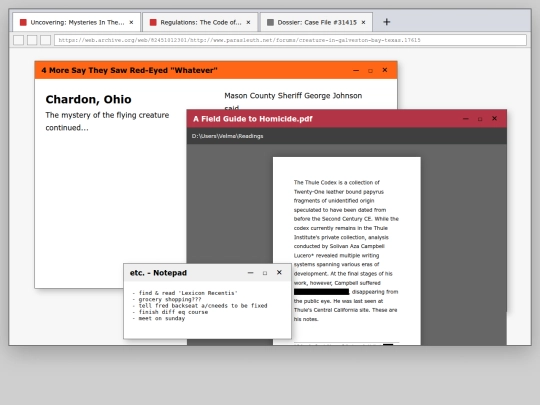Click 'Mason County Sheriff George Johnson' text
Screen dimensions: 540x405
point(293,96)
